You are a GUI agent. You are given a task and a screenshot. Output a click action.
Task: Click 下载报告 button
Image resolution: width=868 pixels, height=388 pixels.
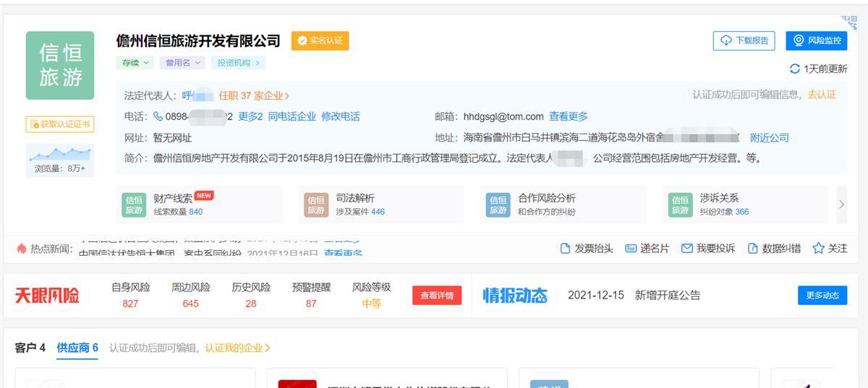click(x=744, y=40)
